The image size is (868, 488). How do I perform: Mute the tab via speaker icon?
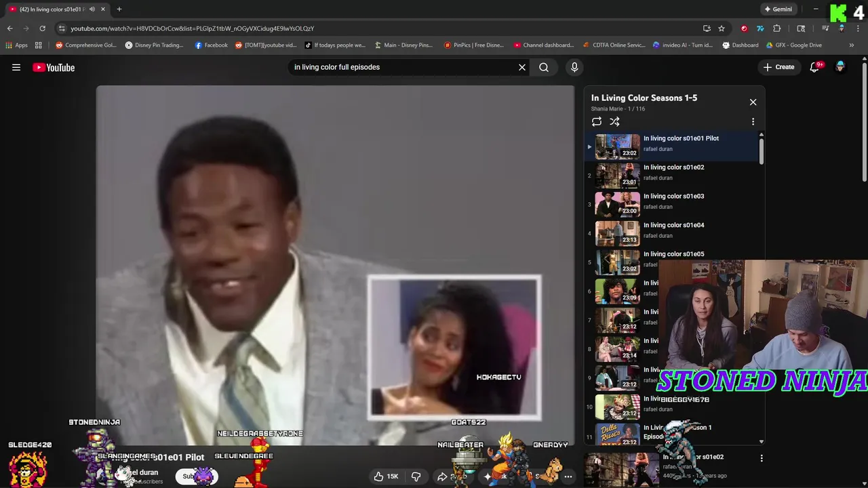tap(92, 9)
